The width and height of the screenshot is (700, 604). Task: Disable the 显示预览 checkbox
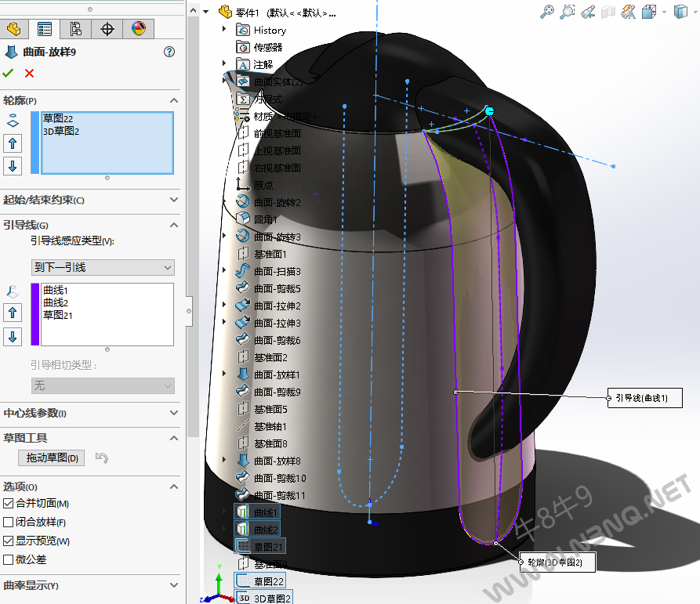[9, 541]
